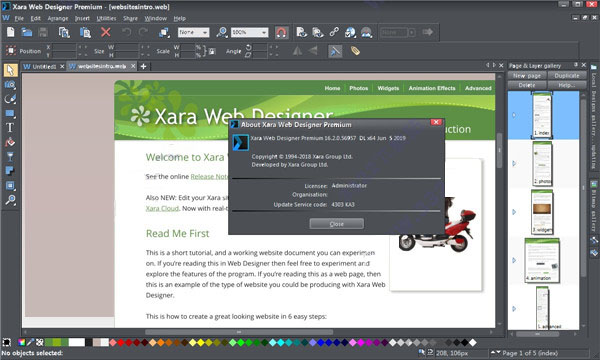
Task: Click the New document icon
Action: [x=11, y=32]
